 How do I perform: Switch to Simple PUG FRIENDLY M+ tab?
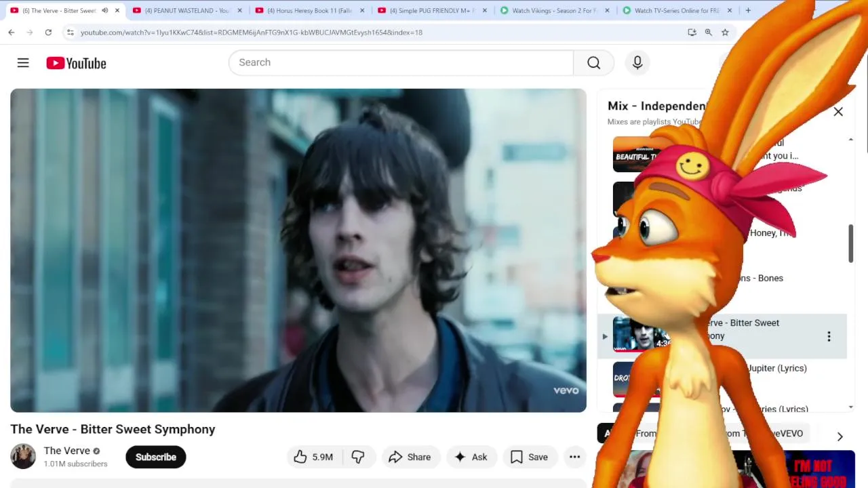(x=431, y=10)
